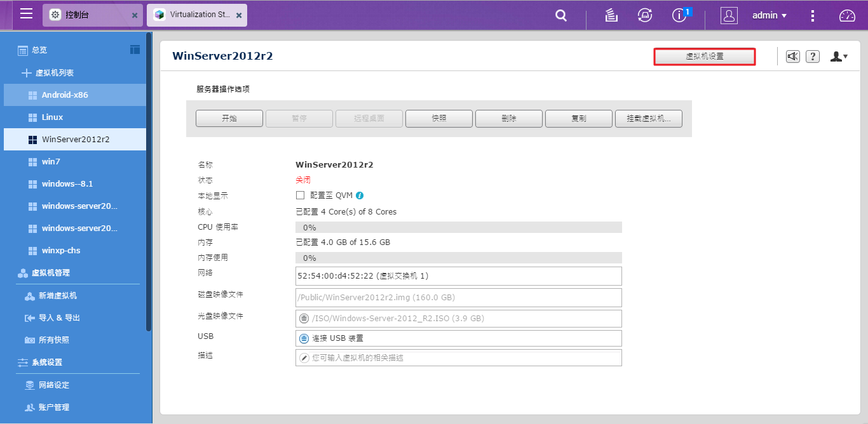Open 总览 in the sidebar
The height and width of the screenshot is (424, 868).
coord(39,50)
